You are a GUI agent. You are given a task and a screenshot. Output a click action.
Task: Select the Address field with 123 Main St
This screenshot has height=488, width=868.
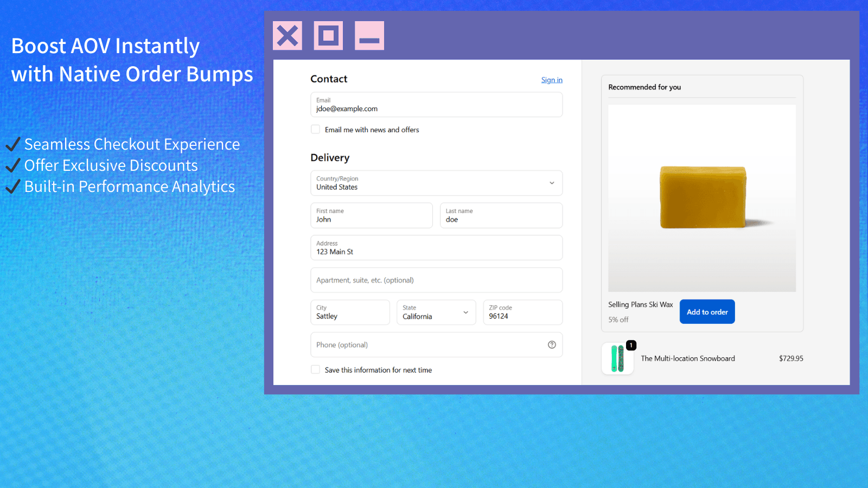point(437,248)
